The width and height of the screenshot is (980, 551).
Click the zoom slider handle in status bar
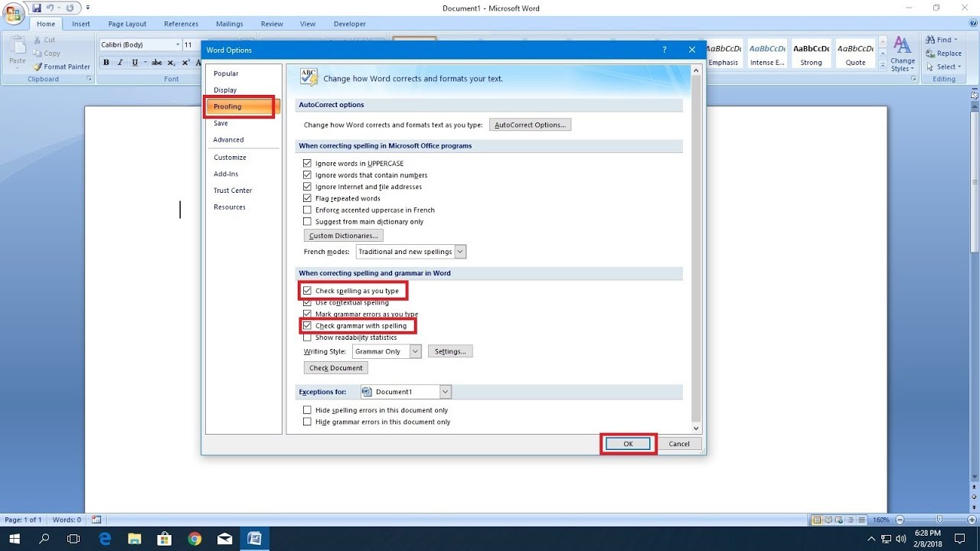click(939, 520)
